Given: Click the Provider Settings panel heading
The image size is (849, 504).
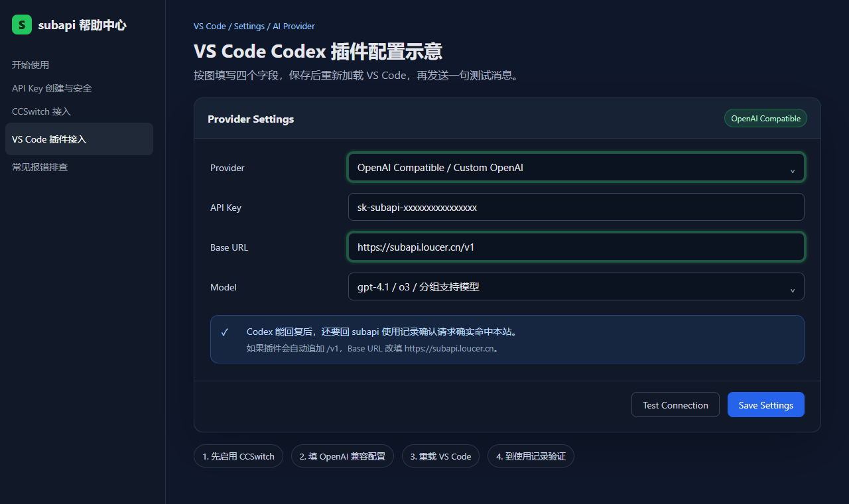Looking at the screenshot, I should [x=251, y=119].
